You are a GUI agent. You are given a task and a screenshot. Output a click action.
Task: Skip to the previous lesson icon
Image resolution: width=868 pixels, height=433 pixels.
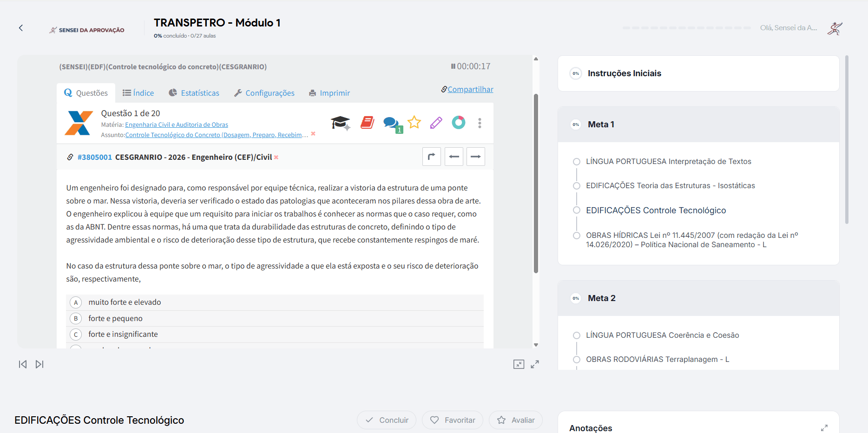(22, 364)
